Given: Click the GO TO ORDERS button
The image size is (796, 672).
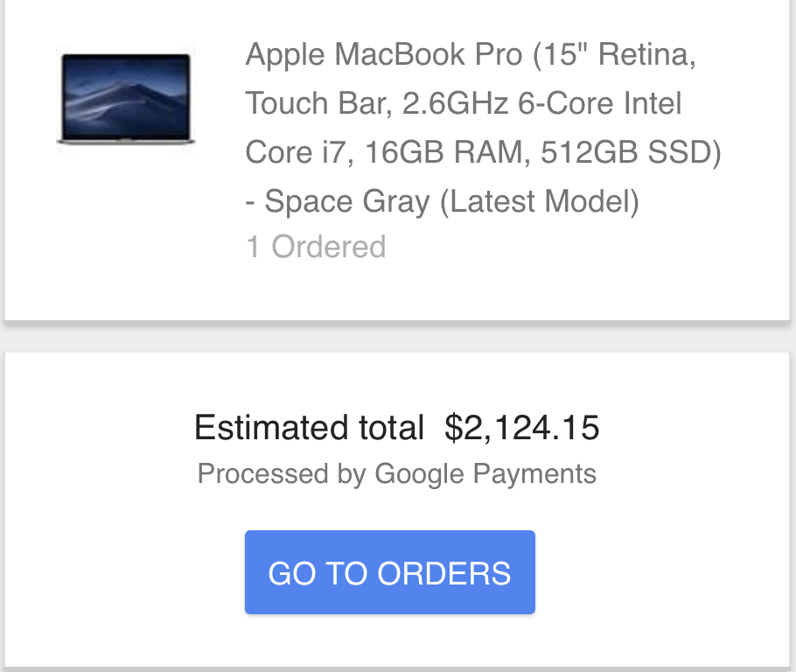Looking at the screenshot, I should 390,572.
